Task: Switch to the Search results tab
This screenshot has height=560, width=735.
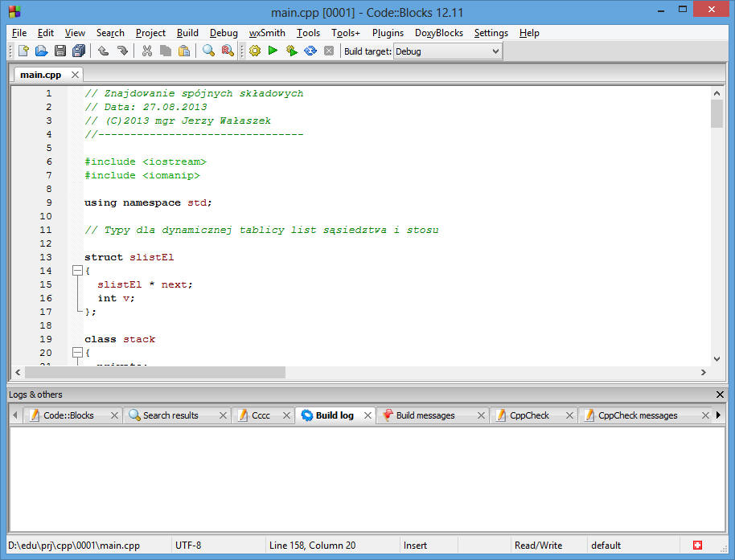Action: click(170, 415)
